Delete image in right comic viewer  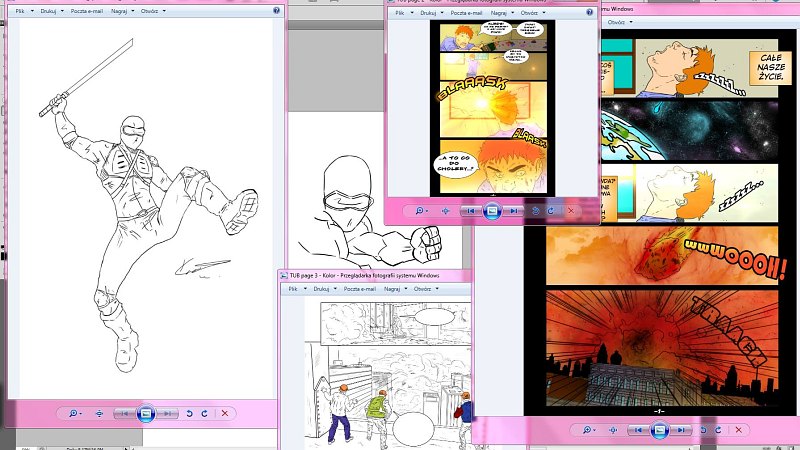tap(736, 431)
